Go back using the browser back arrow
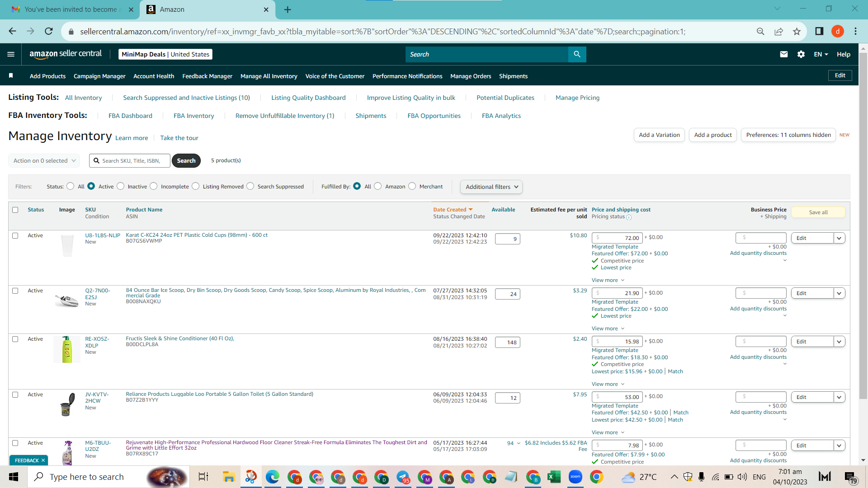868x488 pixels. pos(13,31)
